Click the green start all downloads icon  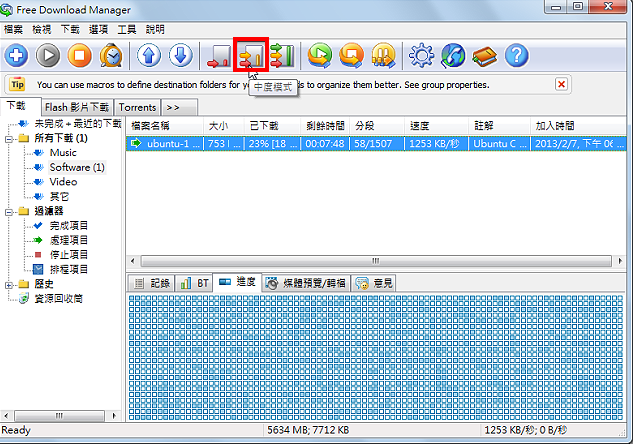(x=320, y=55)
